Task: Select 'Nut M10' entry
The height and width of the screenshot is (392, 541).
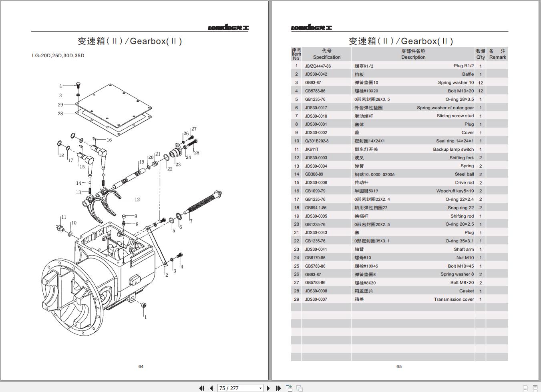Action: (x=465, y=258)
